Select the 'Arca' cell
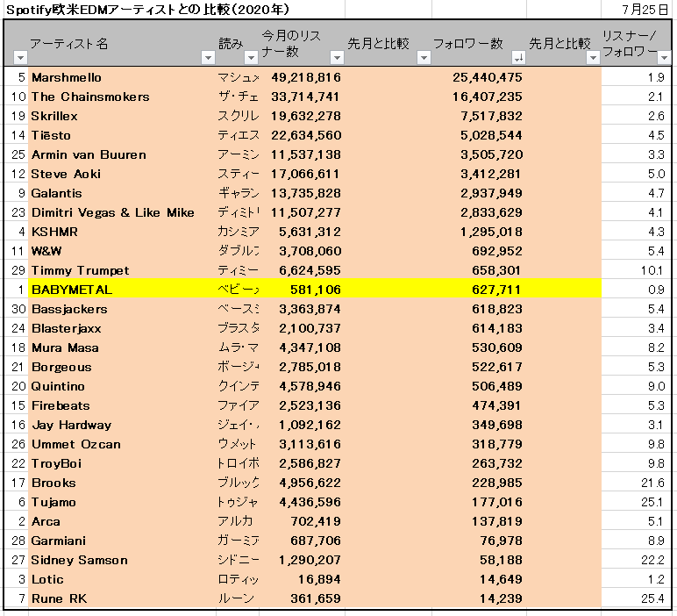The width and height of the screenshot is (677, 616). pyautogui.click(x=122, y=521)
